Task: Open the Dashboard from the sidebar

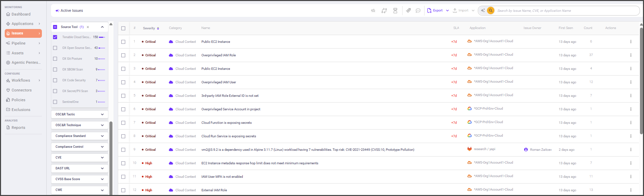Action: (21, 14)
